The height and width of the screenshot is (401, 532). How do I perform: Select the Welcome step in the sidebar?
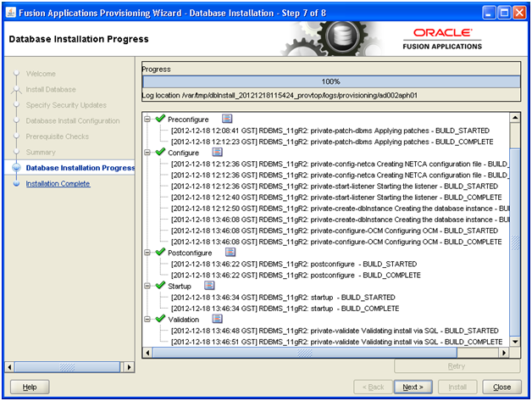click(x=41, y=74)
